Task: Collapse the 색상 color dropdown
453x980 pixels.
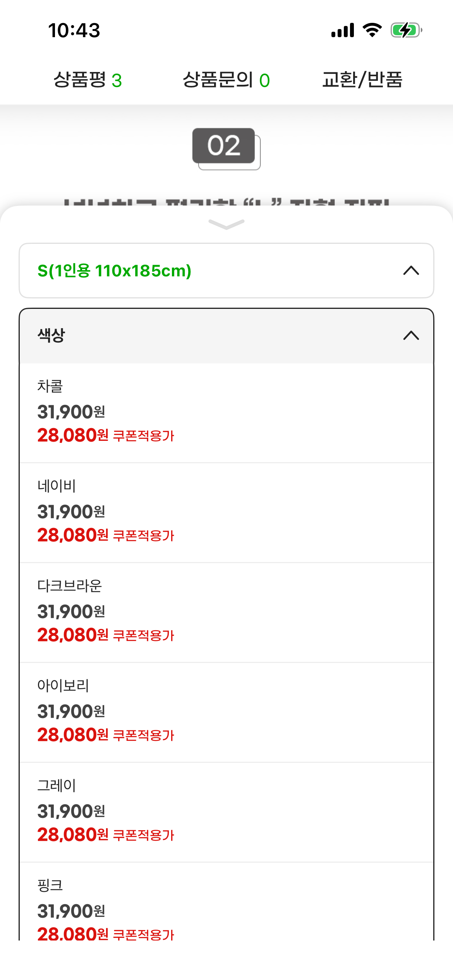Action: point(226,336)
